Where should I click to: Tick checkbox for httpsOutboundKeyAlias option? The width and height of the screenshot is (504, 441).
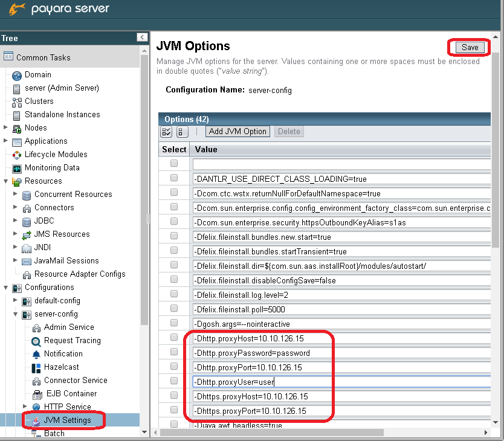pyautogui.click(x=174, y=221)
